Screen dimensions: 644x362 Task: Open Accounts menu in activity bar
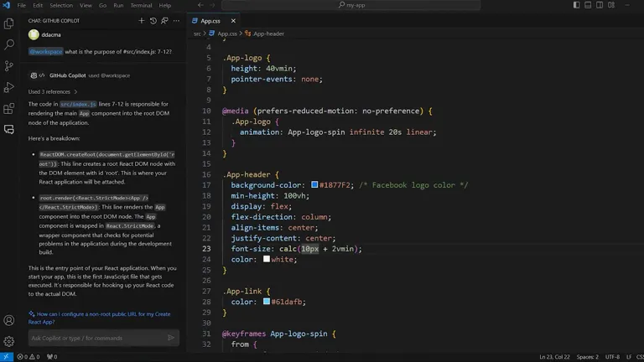click(9, 320)
